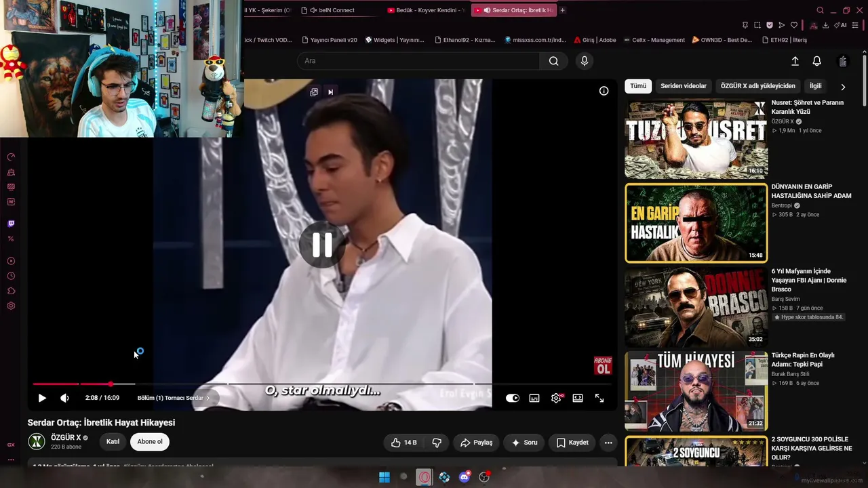Image resolution: width=868 pixels, height=488 pixels.
Task: Select the İlgili filter chip
Action: point(816,86)
